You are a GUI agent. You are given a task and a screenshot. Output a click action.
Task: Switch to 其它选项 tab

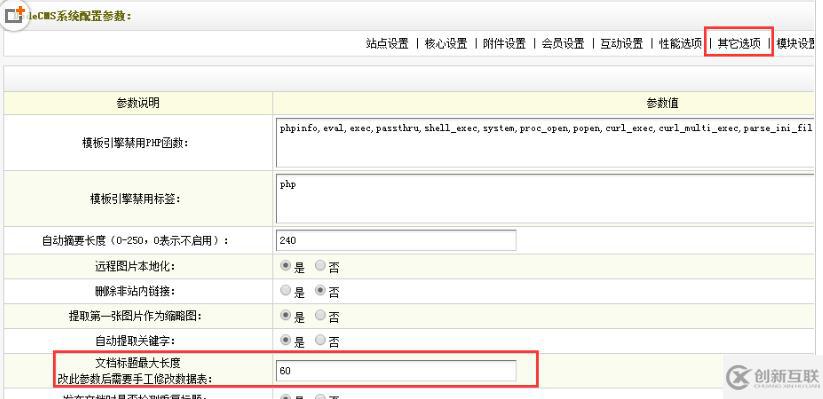739,44
